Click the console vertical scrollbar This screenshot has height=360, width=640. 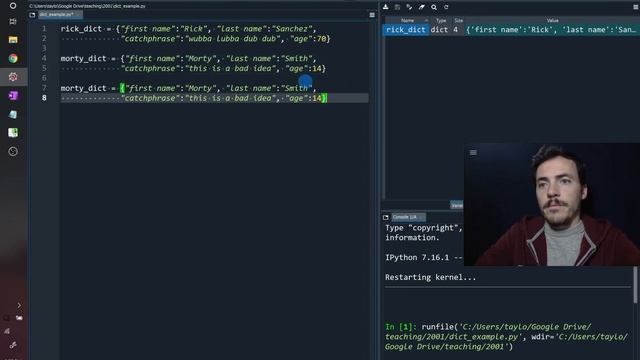[x=635, y=285]
